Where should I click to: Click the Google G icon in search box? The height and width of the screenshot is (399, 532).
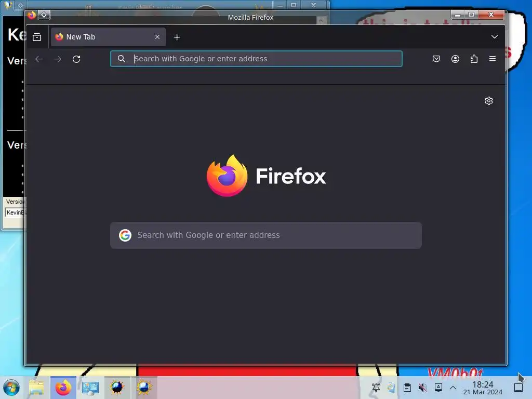(125, 235)
